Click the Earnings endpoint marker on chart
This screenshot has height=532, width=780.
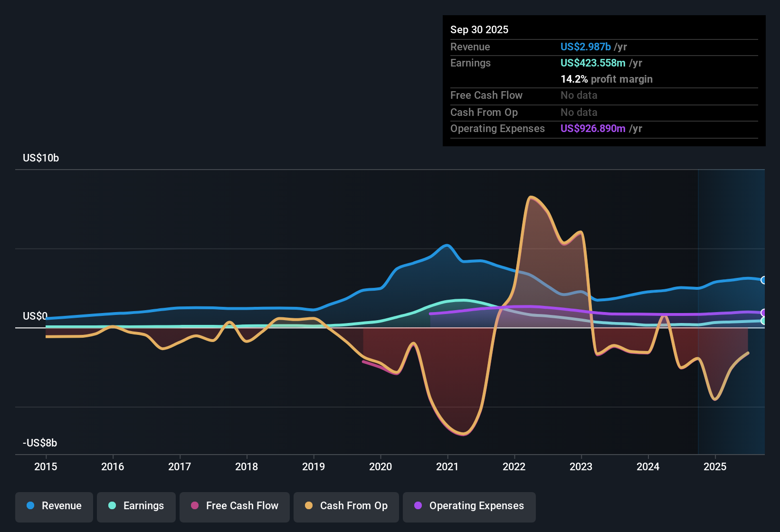click(x=763, y=321)
